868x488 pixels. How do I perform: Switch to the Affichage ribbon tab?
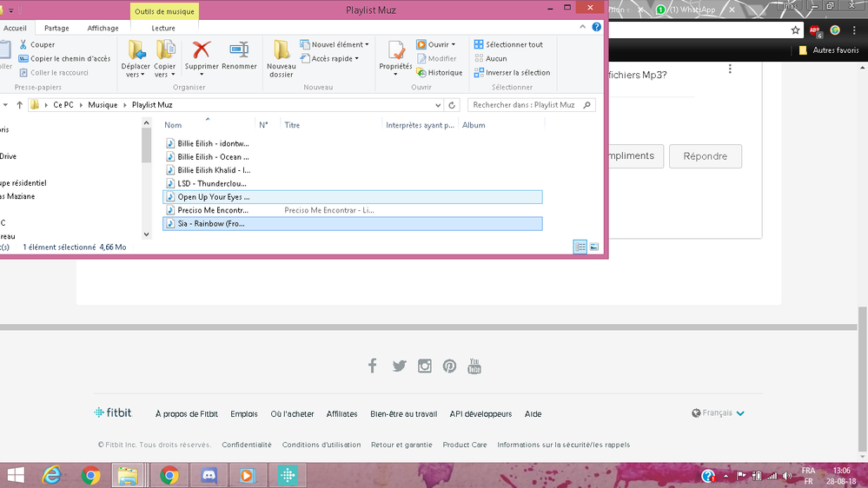[103, 28]
